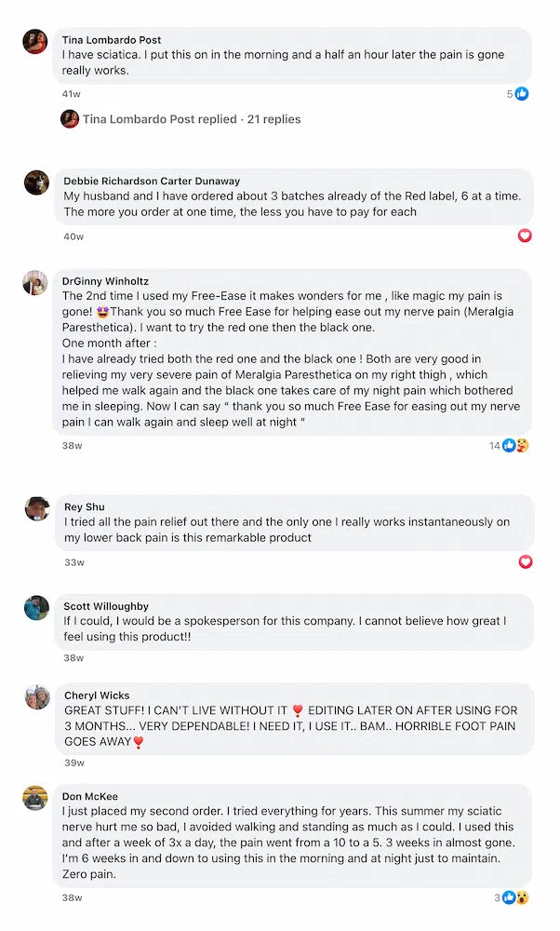Image resolution: width=560 pixels, height=931 pixels.
Task: Click Tina Lombardo Post's profile picture
Action: pyautogui.click(x=35, y=41)
